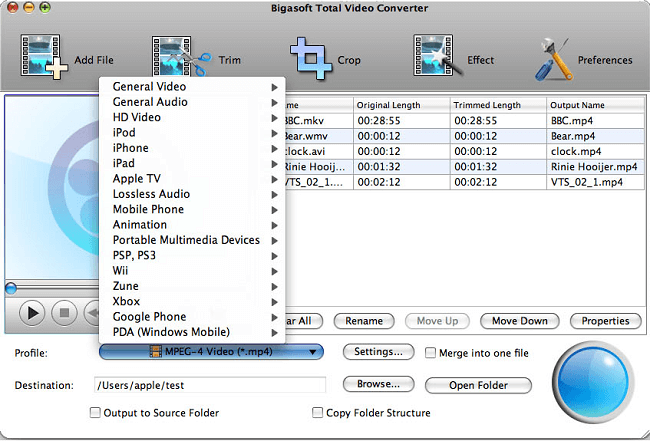
Task: Open the Effect wand icon
Action: tap(438, 56)
